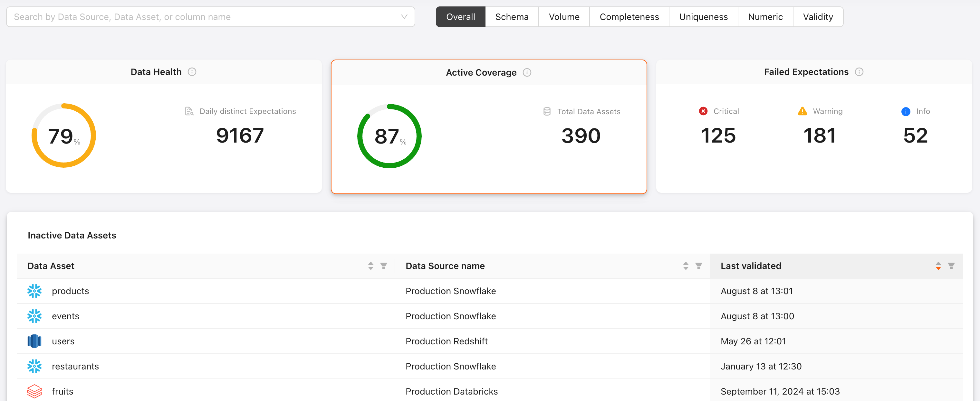This screenshot has width=980, height=401.
Task: Click inside the search input field
Action: [152, 17]
